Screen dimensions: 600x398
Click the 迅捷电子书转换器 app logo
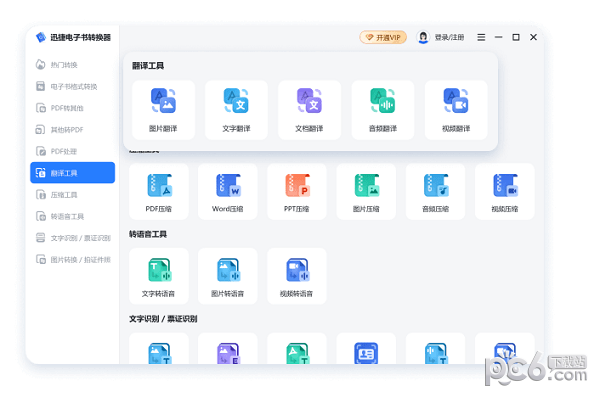point(41,37)
